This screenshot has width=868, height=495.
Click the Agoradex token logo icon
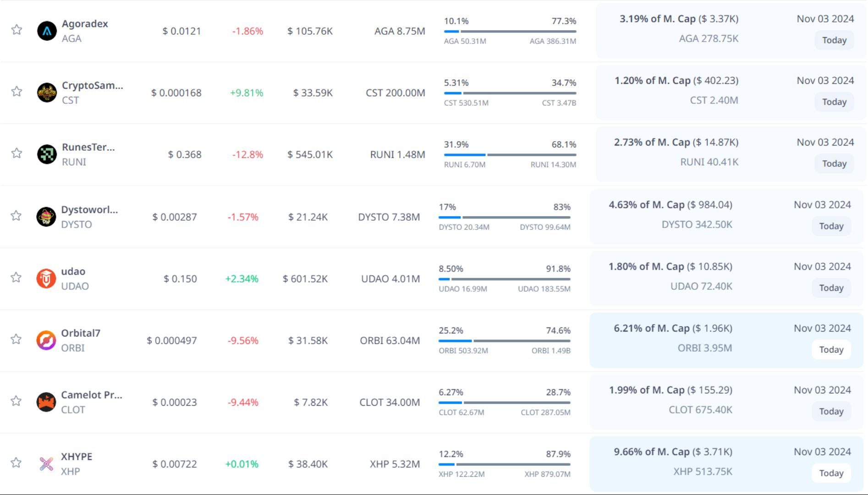47,31
